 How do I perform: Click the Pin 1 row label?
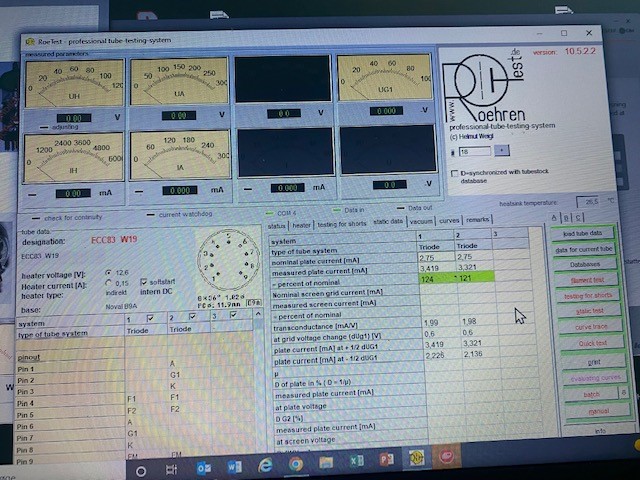coord(25,369)
